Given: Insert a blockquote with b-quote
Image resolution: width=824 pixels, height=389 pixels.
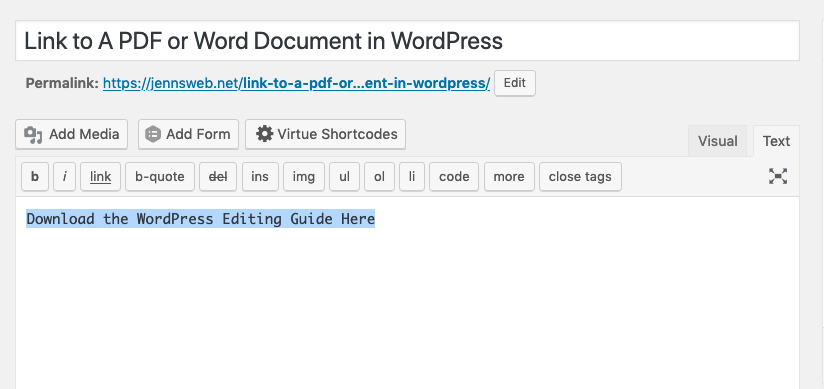Looking at the screenshot, I should (x=160, y=177).
